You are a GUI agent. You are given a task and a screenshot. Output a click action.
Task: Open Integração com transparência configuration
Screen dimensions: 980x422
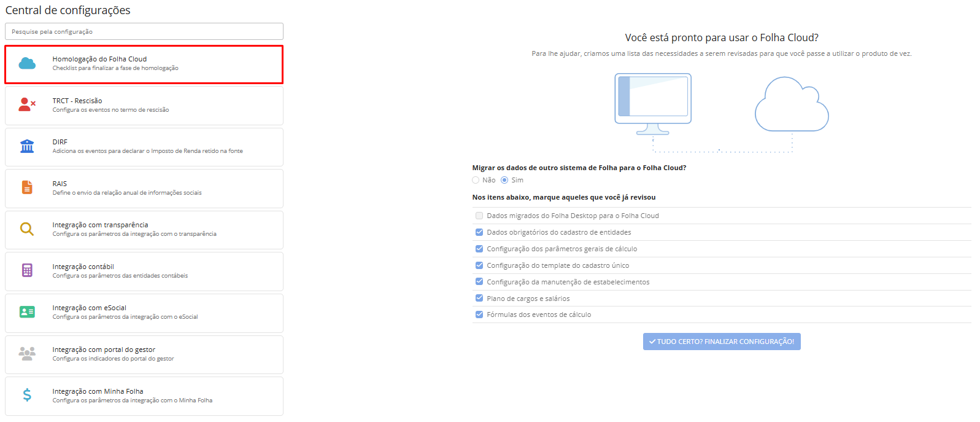[144, 230]
